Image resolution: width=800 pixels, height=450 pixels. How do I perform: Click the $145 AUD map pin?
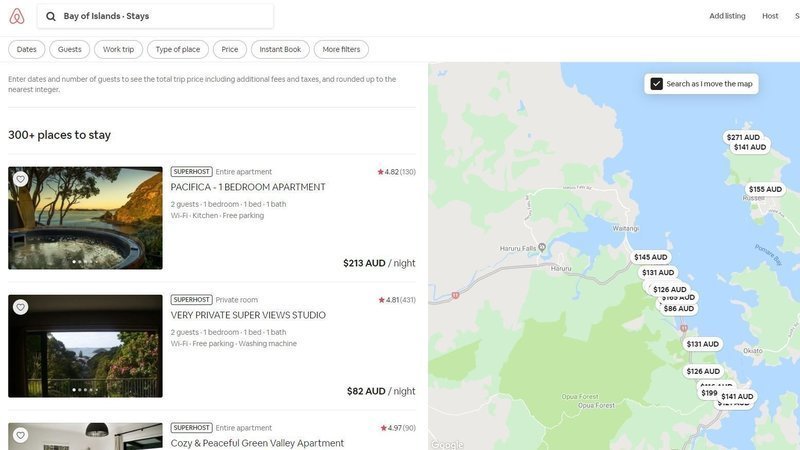650,257
